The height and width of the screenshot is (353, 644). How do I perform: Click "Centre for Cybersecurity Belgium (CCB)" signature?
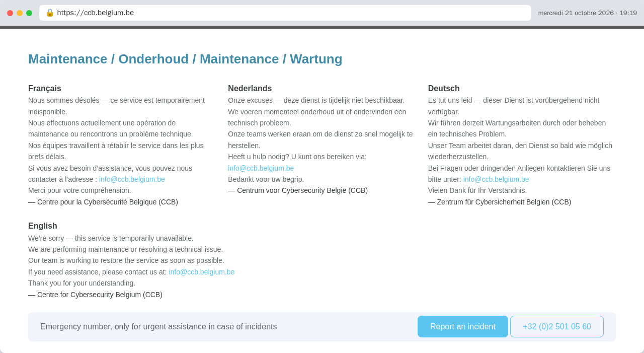pos(95,295)
